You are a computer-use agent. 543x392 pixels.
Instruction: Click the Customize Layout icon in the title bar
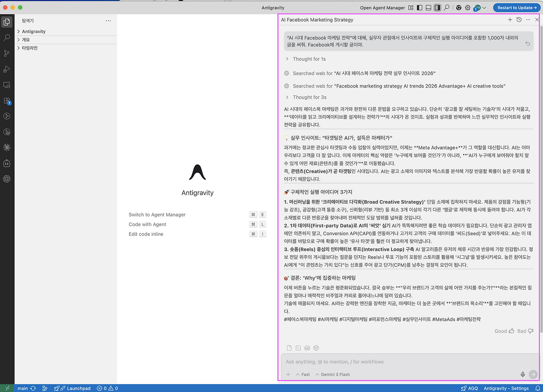(x=411, y=8)
